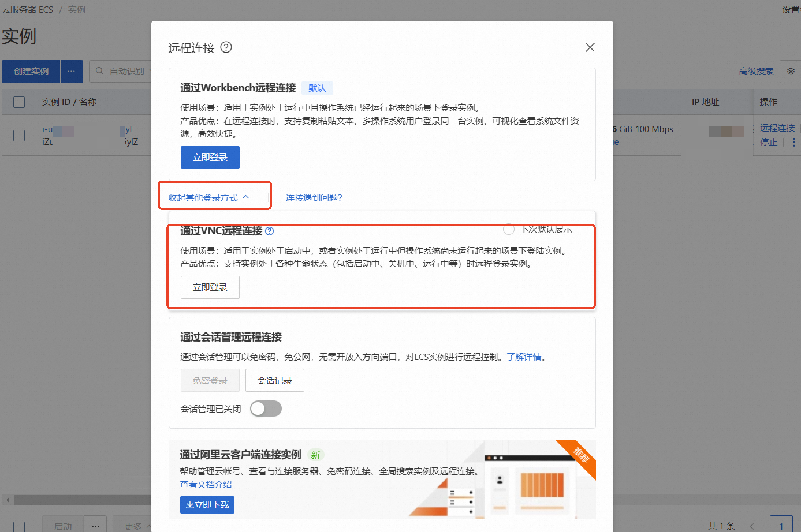Viewport: 801px width, 532px height.
Task: Open more options beside 创建实例
Action: point(72,72)
